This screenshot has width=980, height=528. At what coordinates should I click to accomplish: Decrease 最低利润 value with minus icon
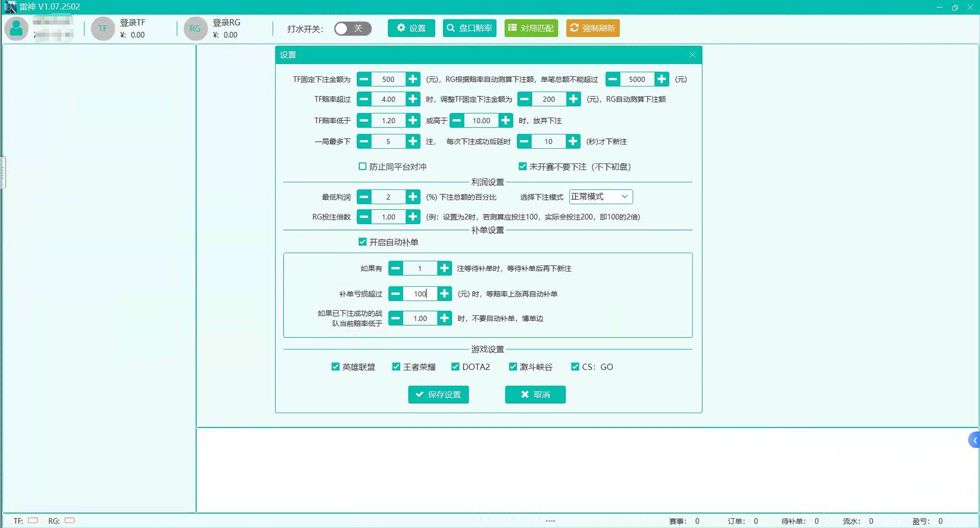364,197
